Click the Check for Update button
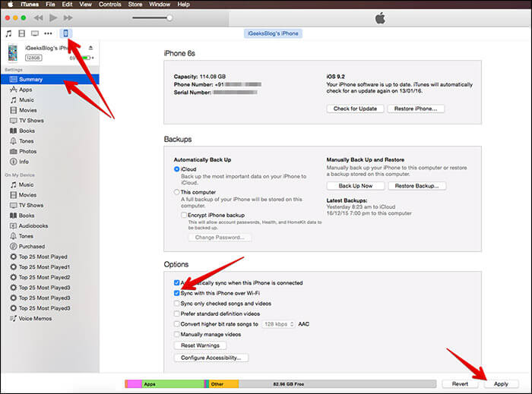Screen dimensions: 532x394 355,109
